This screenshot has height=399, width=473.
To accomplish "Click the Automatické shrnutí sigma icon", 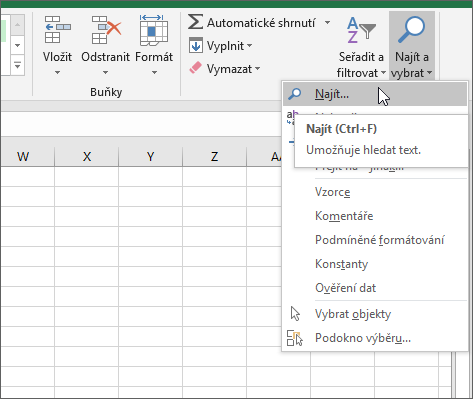I will pyautogui.click(x=195, y=22).
